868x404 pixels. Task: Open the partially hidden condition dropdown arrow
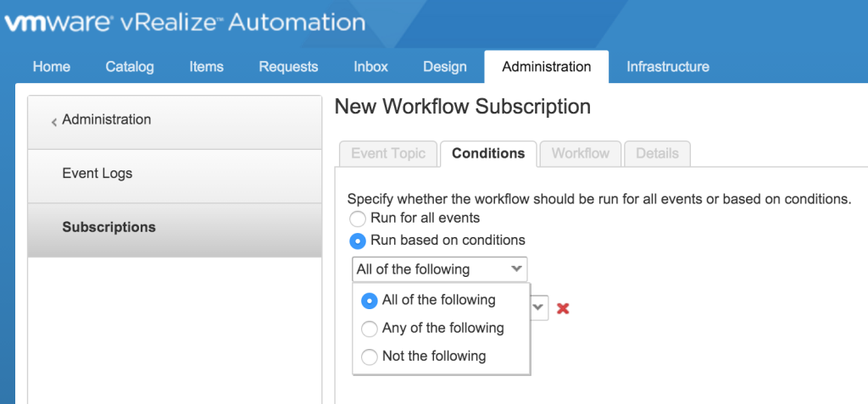click(x=539, y=307)
